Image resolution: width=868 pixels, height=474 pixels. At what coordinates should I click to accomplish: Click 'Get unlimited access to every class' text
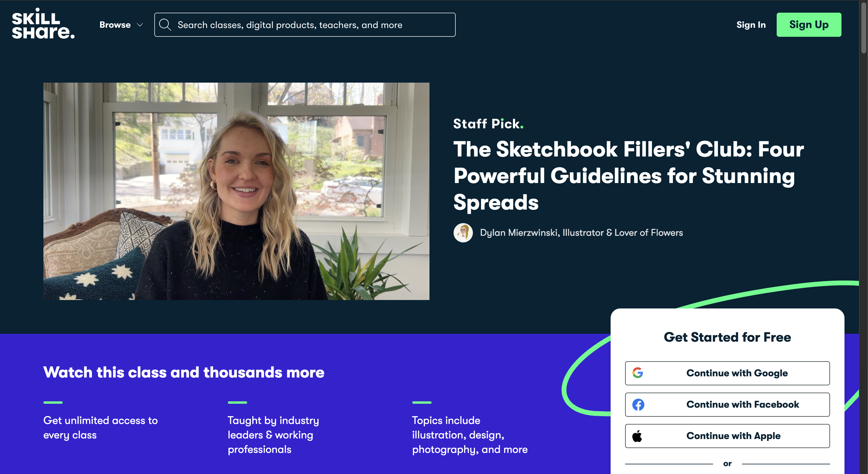[x=100, y=428]
